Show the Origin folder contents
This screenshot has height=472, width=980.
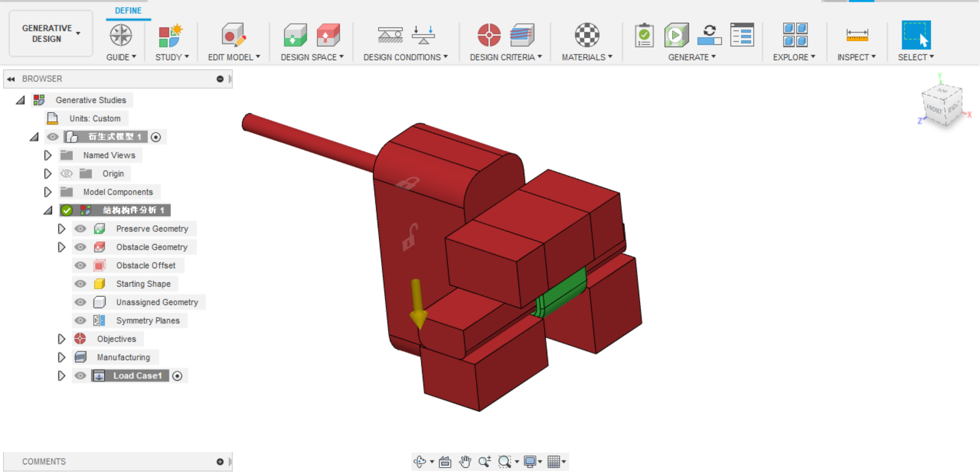point(47,173)
